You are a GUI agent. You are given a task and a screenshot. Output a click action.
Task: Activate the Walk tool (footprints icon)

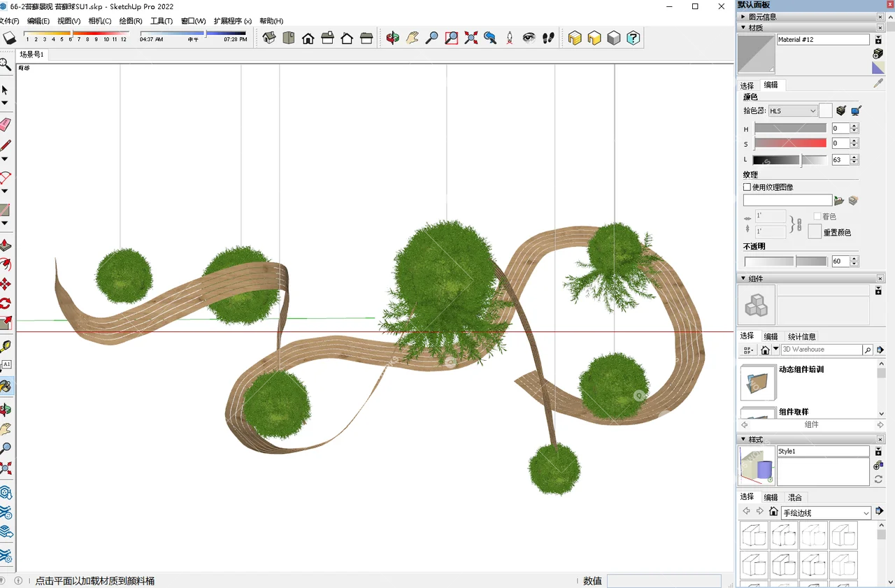pos(549,38)
